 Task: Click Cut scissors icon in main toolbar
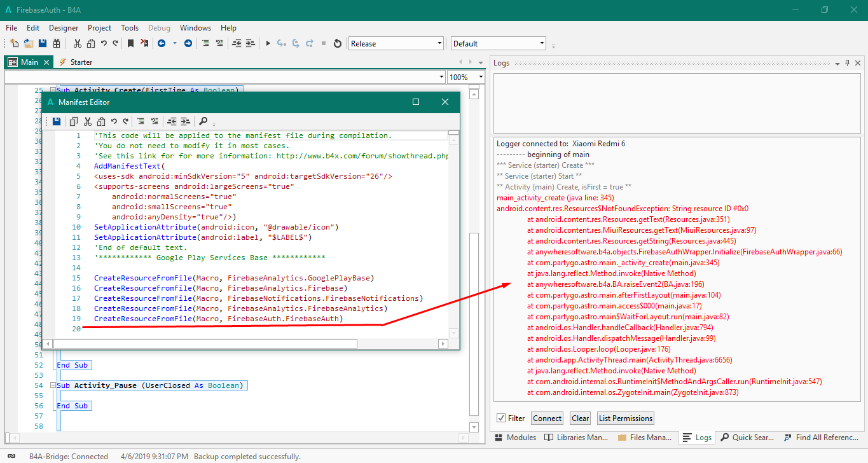78,43
